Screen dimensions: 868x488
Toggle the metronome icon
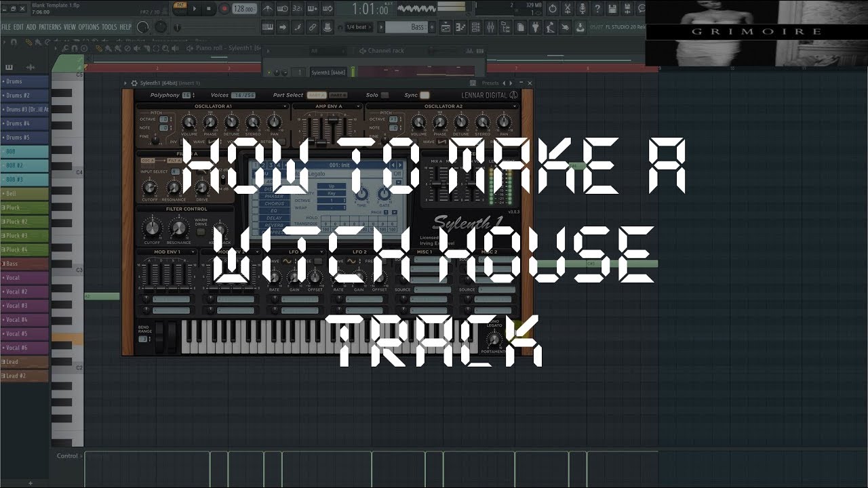pos(268,8)
